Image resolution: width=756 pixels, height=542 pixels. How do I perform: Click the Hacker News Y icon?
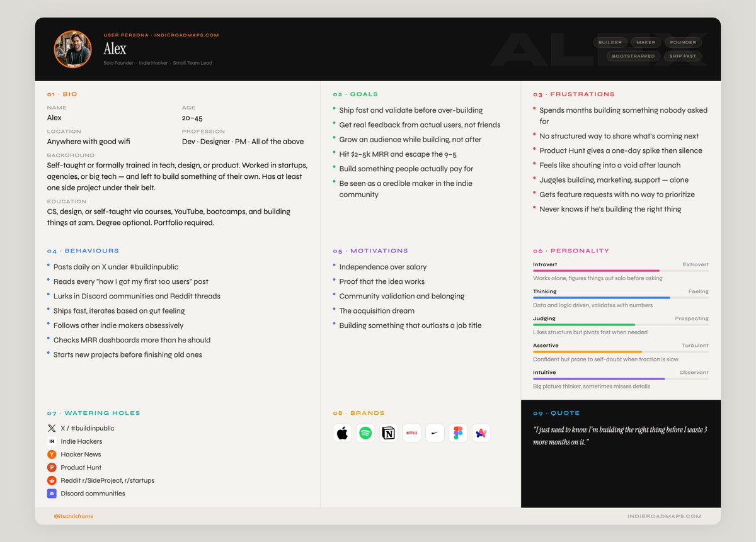click(52, 454)
